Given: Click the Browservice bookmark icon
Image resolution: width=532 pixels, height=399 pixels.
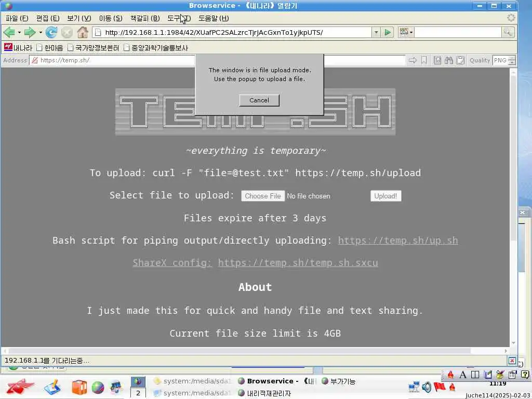Looking at the screenshot, I should point(424,60).
